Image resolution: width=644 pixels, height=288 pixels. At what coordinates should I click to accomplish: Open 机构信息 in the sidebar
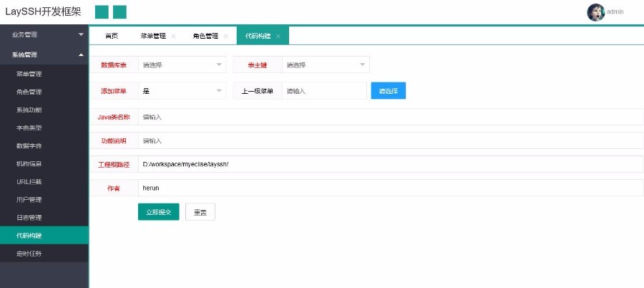click(44, 164)
